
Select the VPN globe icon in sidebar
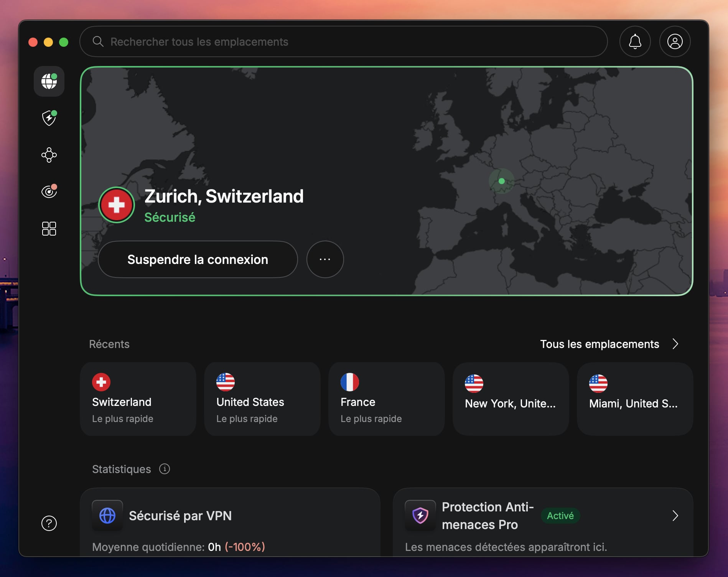[49, 81]
